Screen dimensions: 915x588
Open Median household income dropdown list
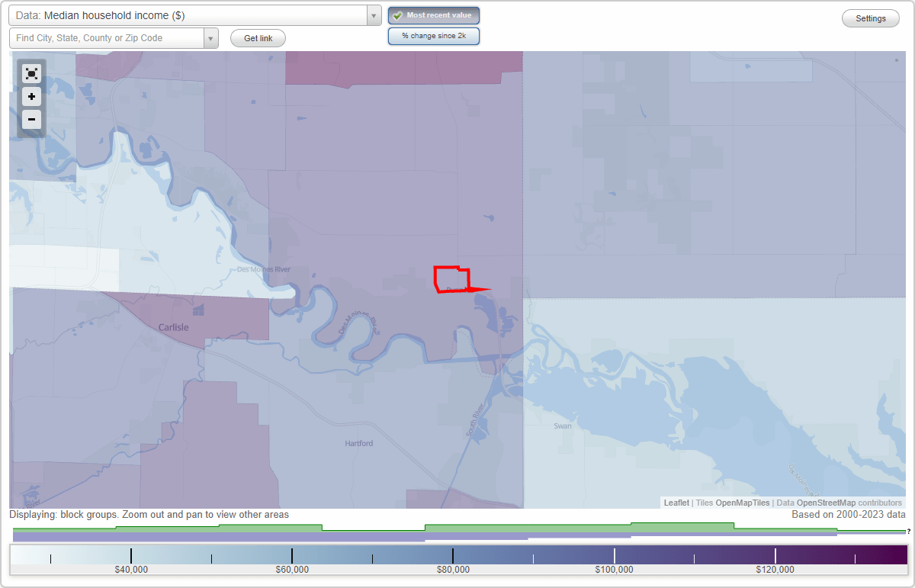(x=373, y=14)
